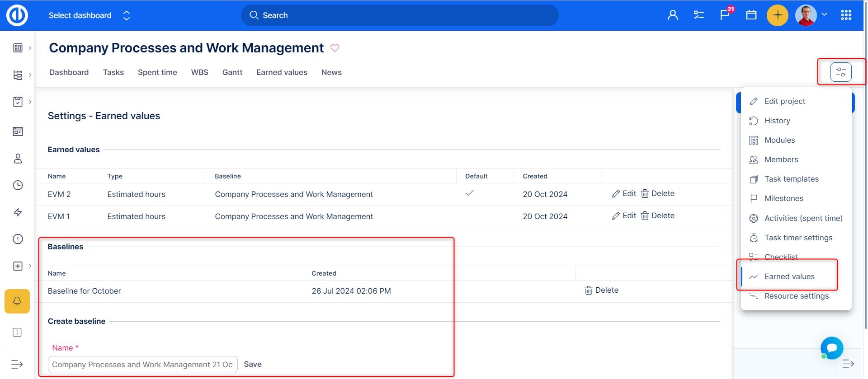Click the baseline Name input field
868x379 pixels.
click(142, 365)
